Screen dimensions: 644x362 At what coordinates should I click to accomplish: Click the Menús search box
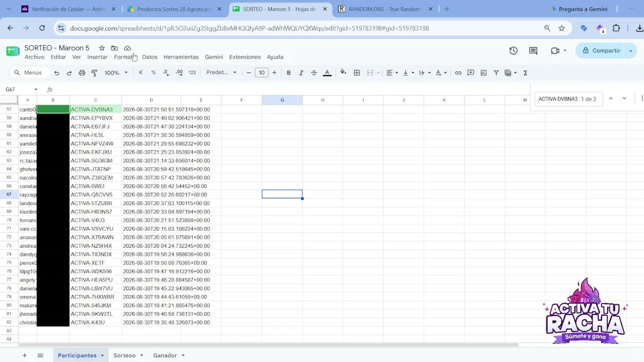29,73
